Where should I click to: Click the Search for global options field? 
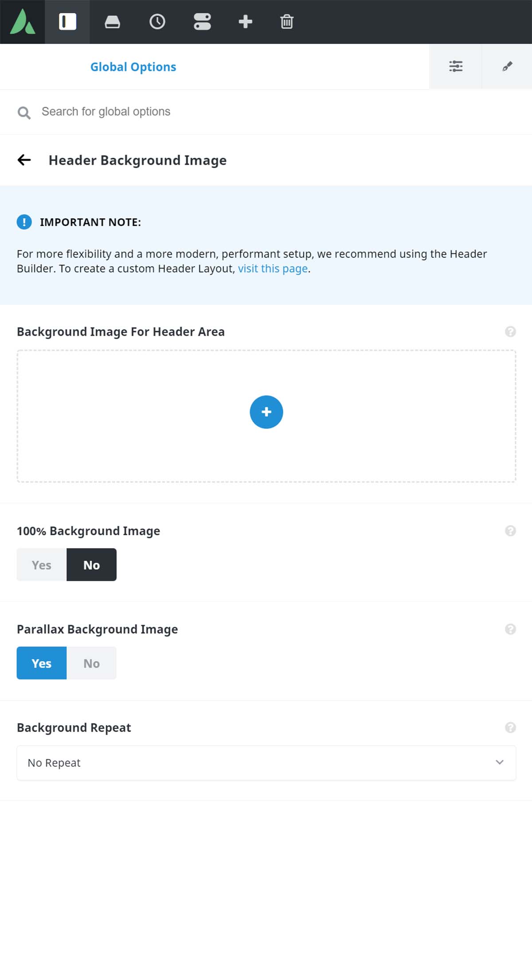(x=266, y=112)
